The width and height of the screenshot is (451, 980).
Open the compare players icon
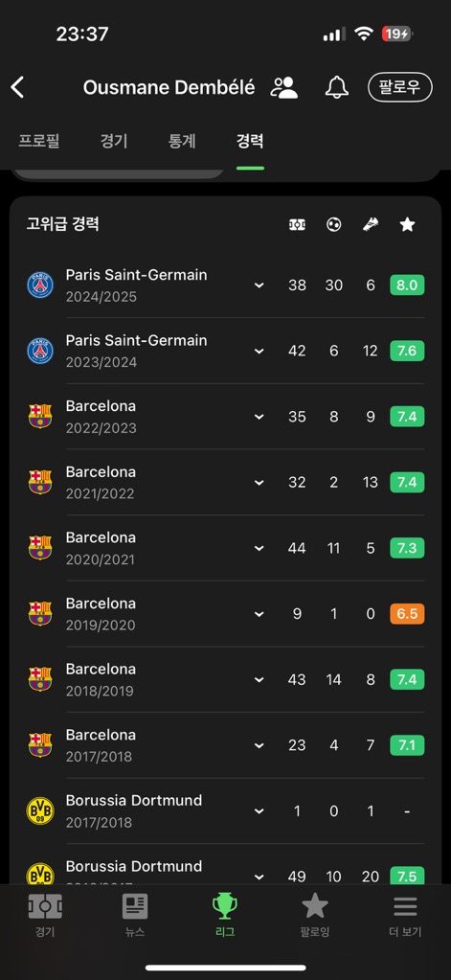[284, 87]
